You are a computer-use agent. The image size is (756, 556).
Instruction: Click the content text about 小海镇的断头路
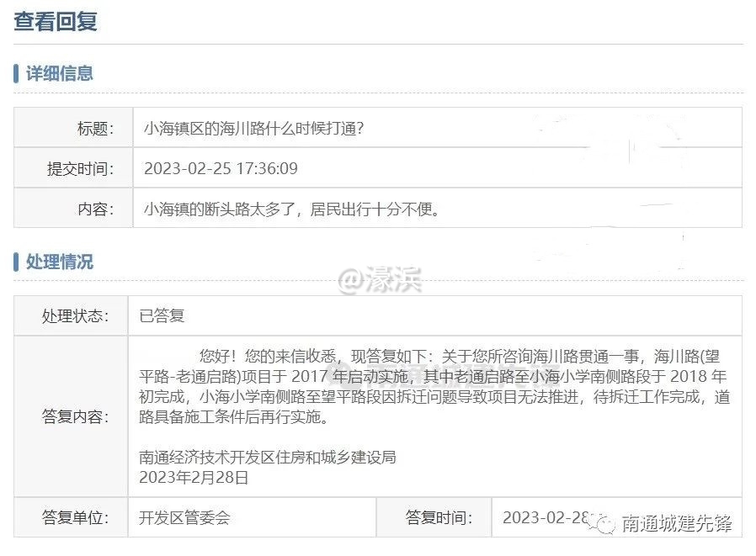pyautogui.click(x=292, y=209)
